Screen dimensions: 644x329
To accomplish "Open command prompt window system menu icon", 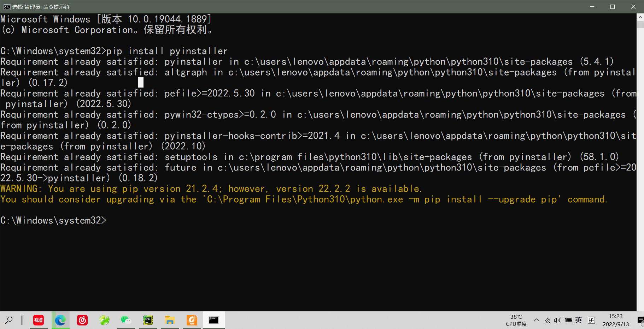I will pyautogui.click(x=7, y=7).
